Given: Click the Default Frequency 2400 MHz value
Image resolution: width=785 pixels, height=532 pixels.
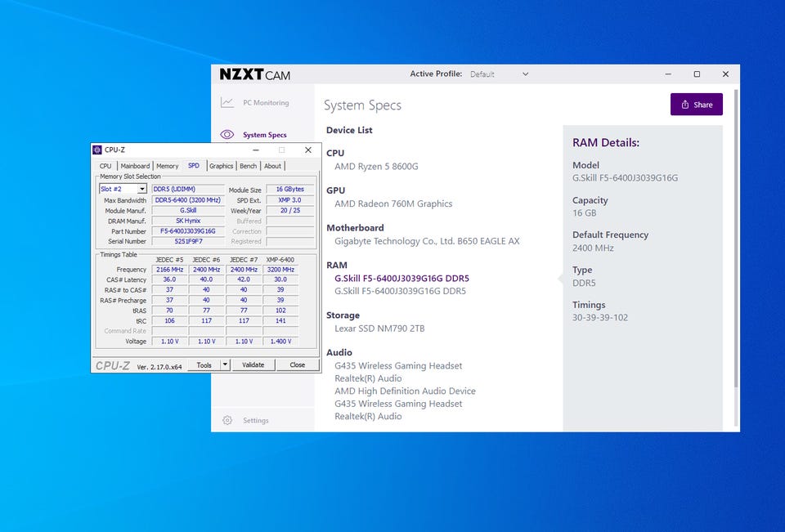Looking at the screenshot, I should pos(593,248).
